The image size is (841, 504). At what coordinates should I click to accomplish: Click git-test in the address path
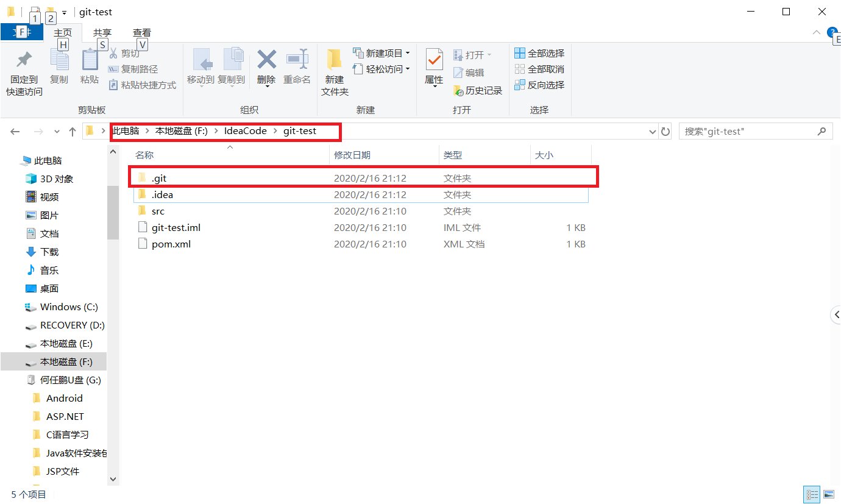(300, 131)
